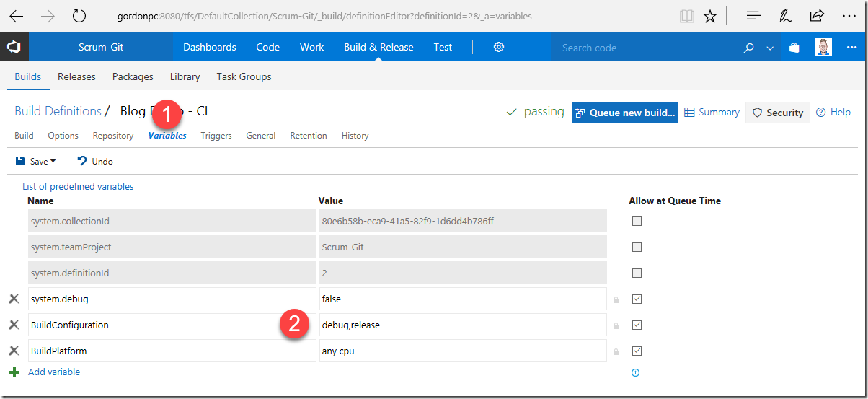Click the Security button
The width and height of the screenshot is (868, 399).
(x=777, y=112)
